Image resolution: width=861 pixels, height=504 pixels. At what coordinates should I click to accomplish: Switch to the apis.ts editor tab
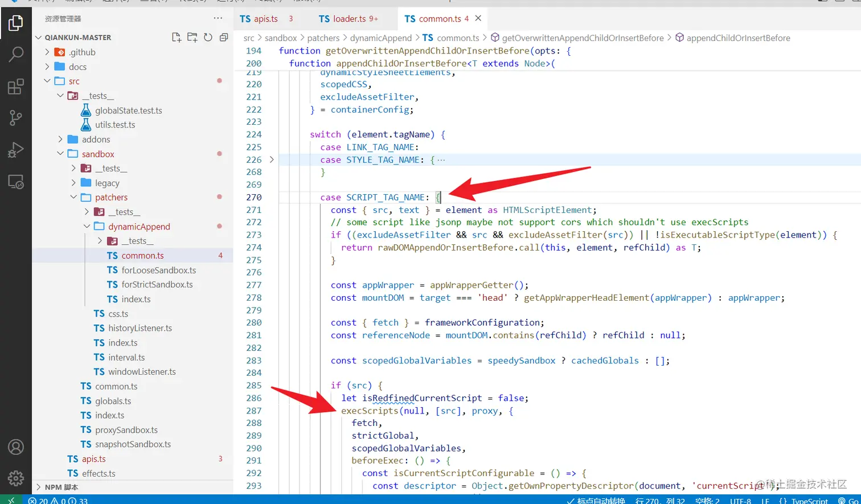[266, 19]
